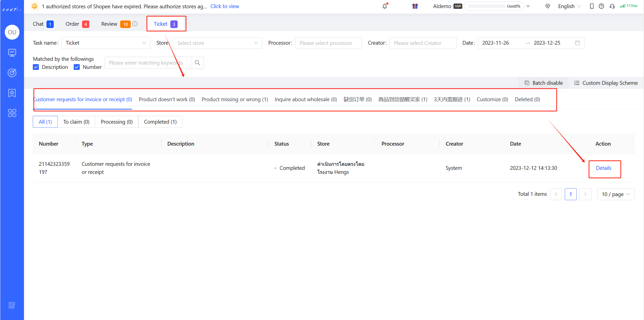The height and width of the screenshot is (320, 644).
Task: Select the Customize tab
Action: [492, 99]
